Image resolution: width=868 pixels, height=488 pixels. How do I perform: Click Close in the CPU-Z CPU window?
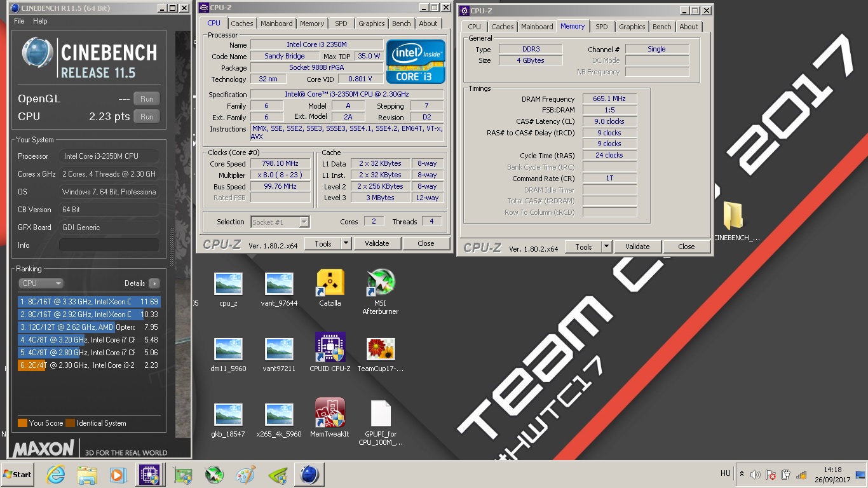click(426, 243)
